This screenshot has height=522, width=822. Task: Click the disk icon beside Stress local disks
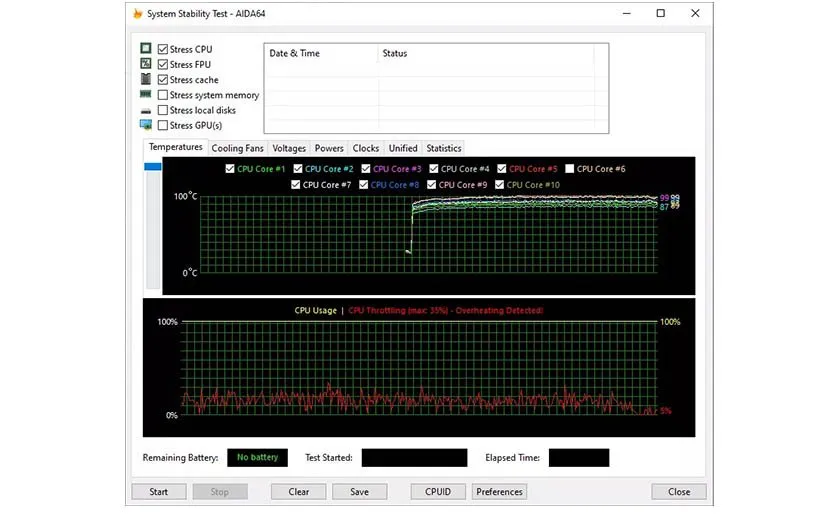tap(146, 110)
